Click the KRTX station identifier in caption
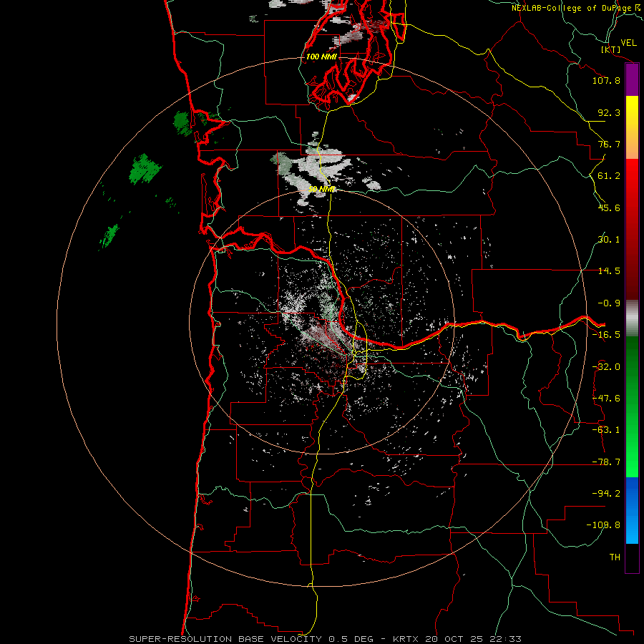 tap(406, 639)
